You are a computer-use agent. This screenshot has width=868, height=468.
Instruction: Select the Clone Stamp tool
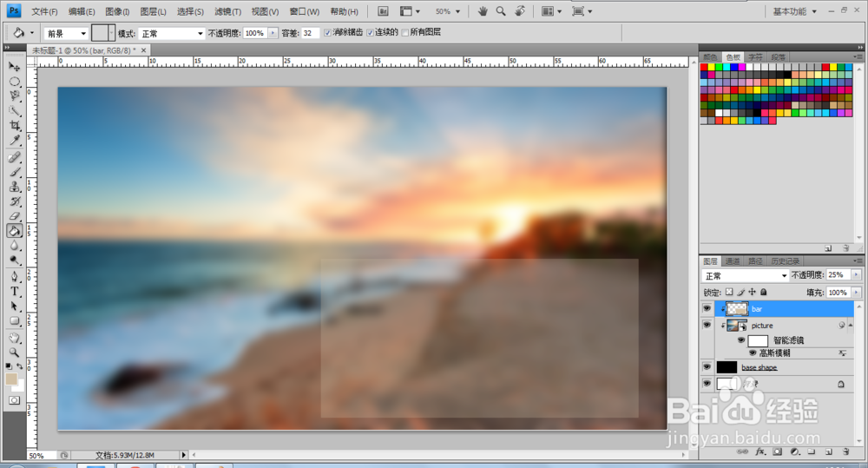point(15,187)
